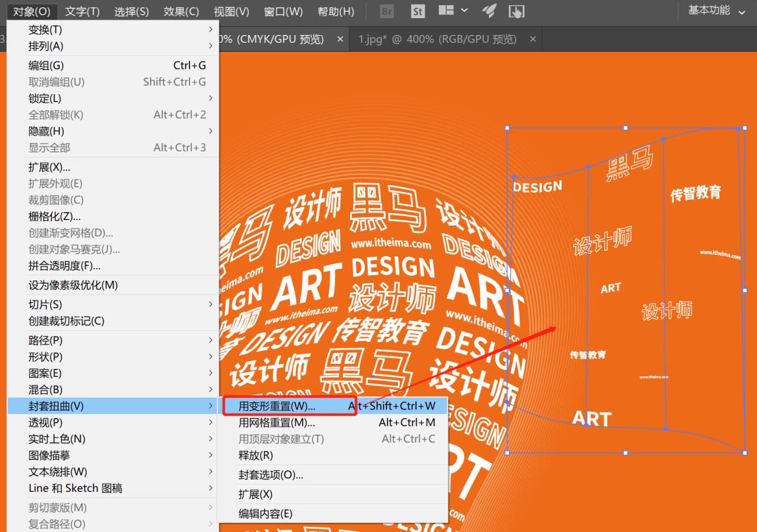Expand the 切片(S) submenu

coord(114,305)
